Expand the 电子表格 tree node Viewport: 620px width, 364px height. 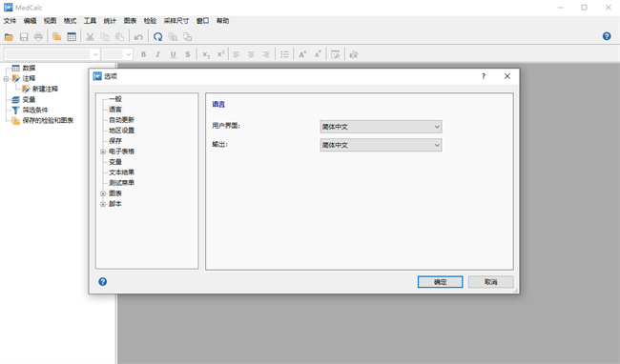coord(103,152)
